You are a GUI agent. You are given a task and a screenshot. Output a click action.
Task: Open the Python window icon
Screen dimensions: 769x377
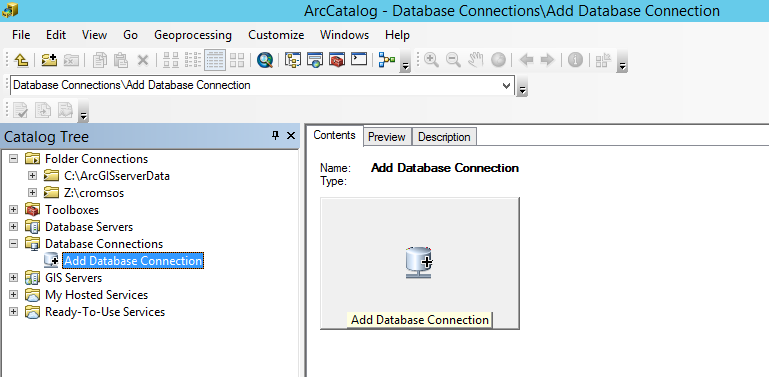pyautogui.click(x=359, y=60)
